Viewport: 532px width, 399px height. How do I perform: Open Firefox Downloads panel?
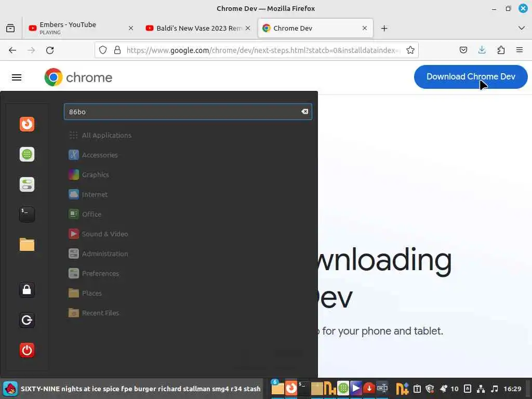[482, 50]
